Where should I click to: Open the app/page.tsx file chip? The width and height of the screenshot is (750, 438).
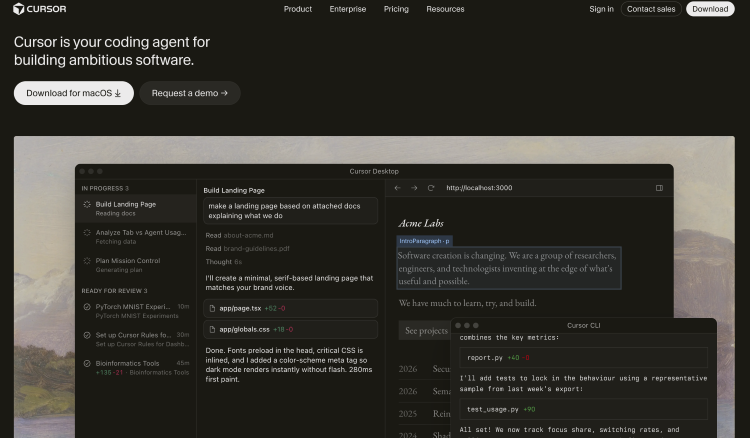coord(290,308)
